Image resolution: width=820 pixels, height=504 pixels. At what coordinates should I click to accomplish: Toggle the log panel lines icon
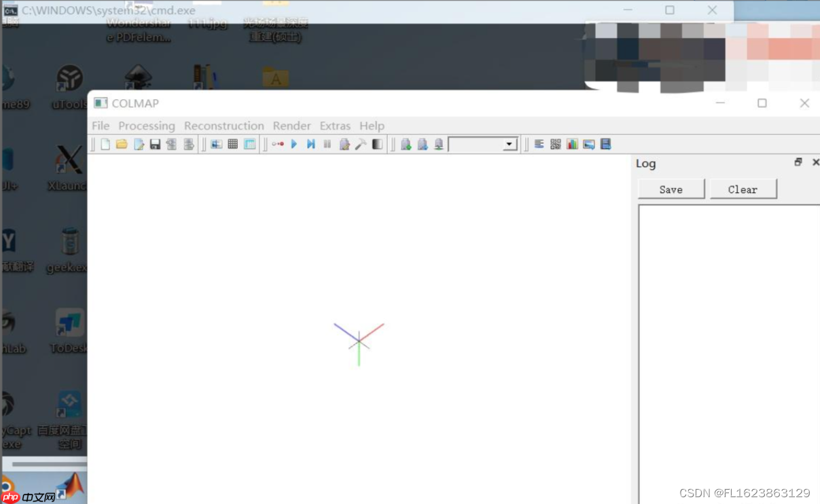(x=539, y=144)
